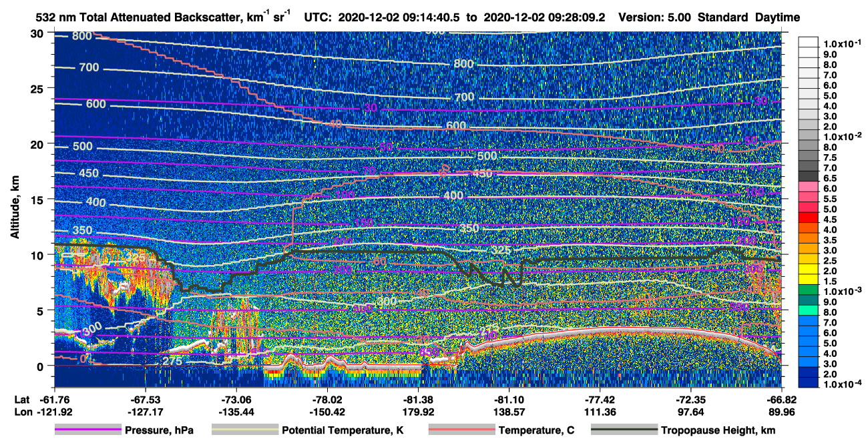Click the longitude value 89.96
Screen dimensions: 868x445
(781, 412)
